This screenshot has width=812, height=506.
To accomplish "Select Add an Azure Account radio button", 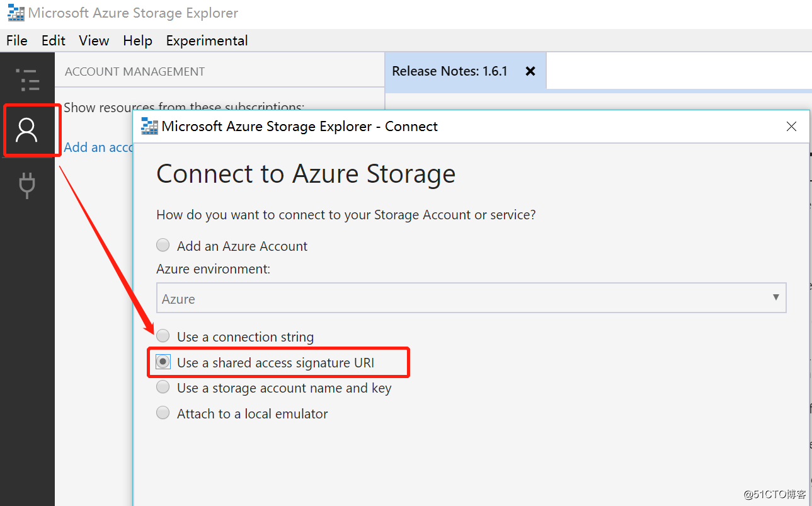I will (x=163, y=245).
